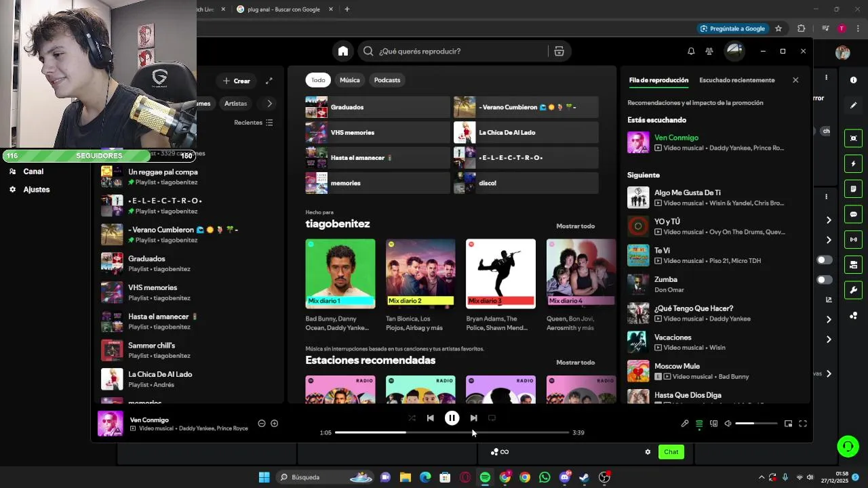Switch to the Escuchado recientemente tab
Viewport: 868px width, 488px height.
point(736,80)
